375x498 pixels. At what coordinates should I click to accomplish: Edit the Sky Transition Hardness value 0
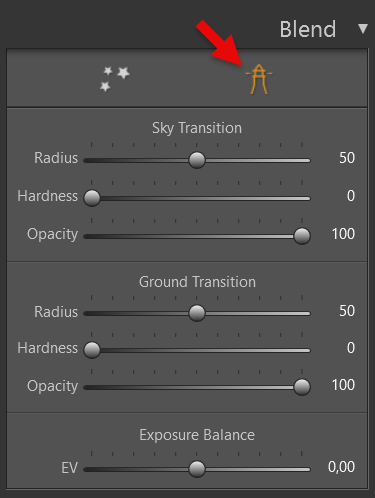351,196
